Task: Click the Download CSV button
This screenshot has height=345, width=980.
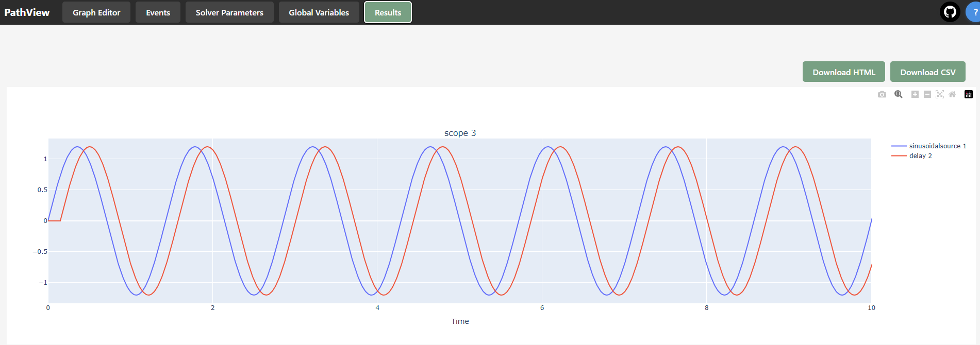Action: click(928, 72)
